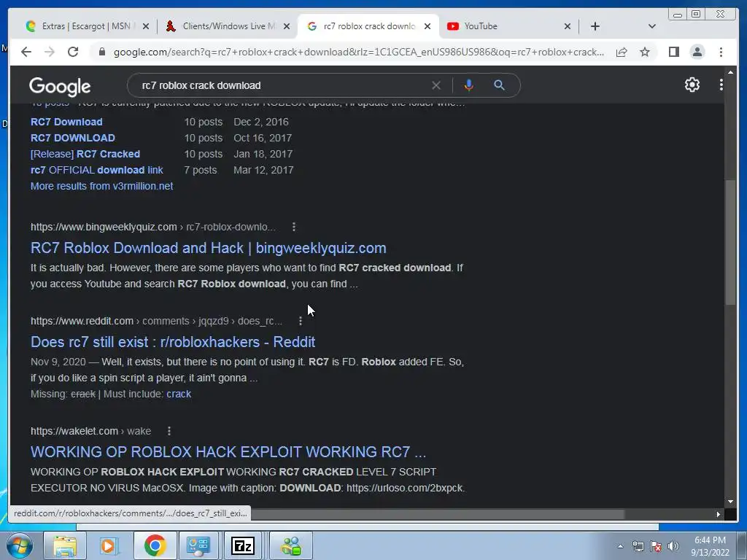747x560 pixels.
Task: Open the control panel taskbar icon
Action: pos(198,545)
